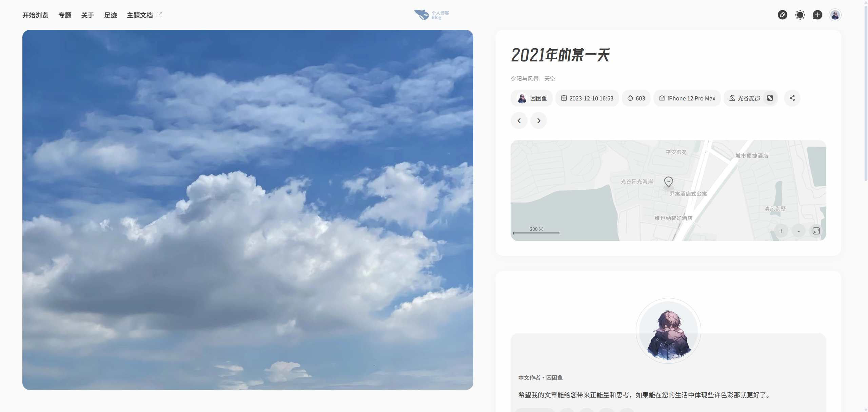Zoom in on the map with the plus control
Screen dimensions: 868x412
coord(782,231)
